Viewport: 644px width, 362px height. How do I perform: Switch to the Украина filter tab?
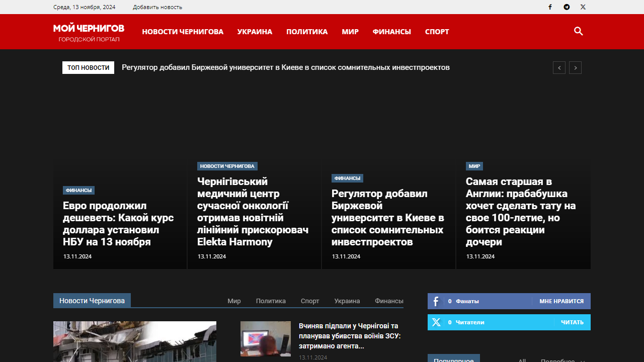click(347, 301)
